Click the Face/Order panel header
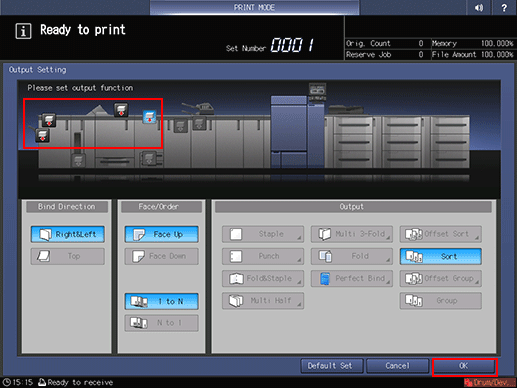This screenshot has width=517, height=388. click(x=162, y=207)
